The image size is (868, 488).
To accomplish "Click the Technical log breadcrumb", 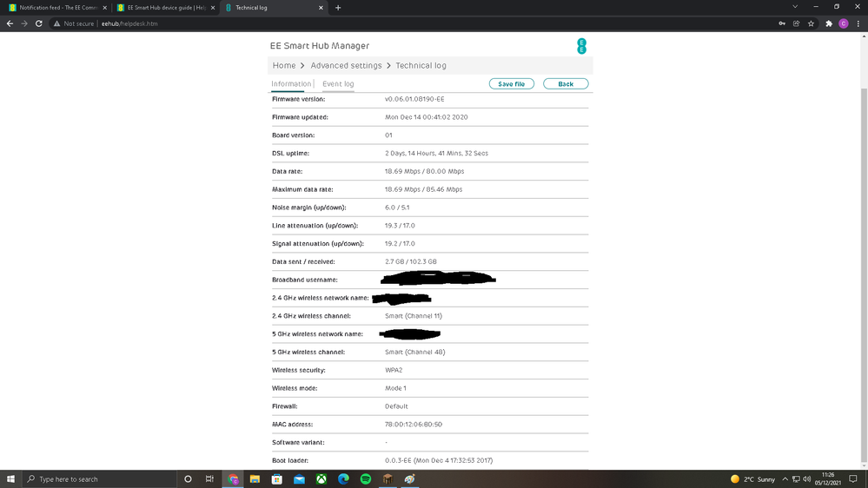I will pyautogui.click(x=421, y=65).
